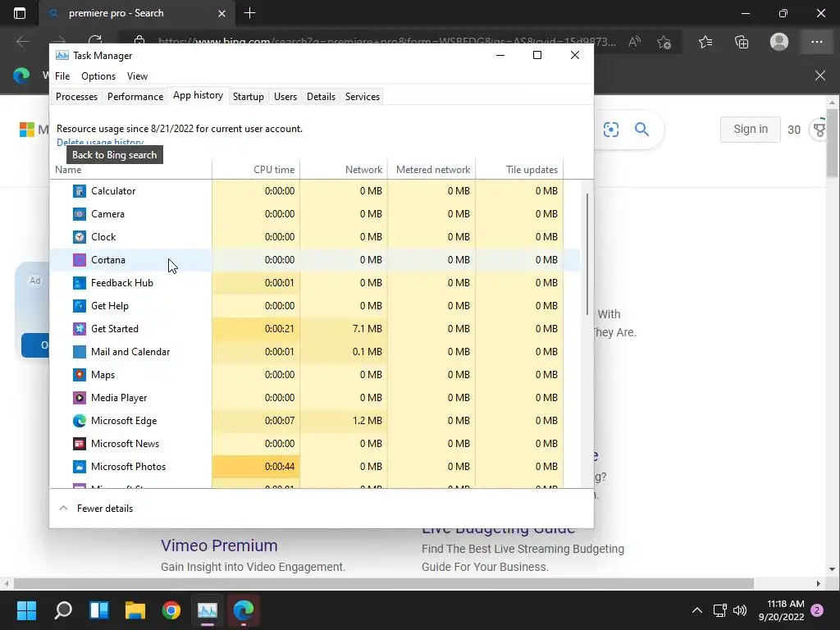Click the Calculator app icon in list
The height and width of the screenshot is (630, 840).
[x=80, y=191]
